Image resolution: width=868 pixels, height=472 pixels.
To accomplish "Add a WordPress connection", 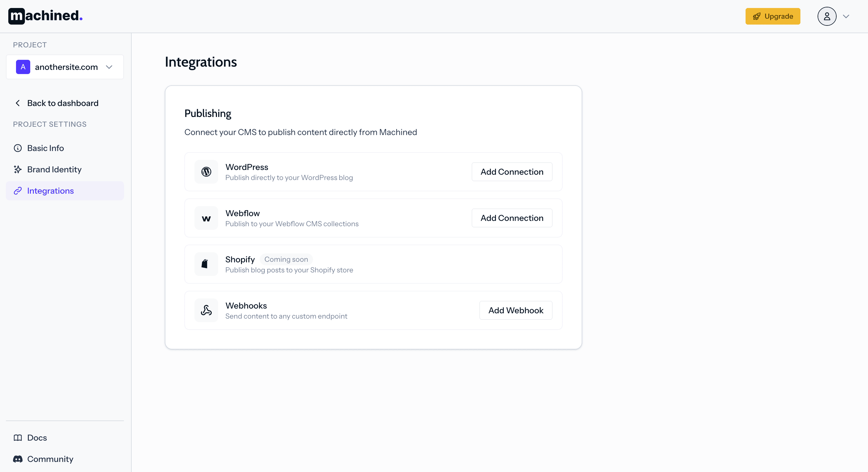I will [x=511, y=172].
